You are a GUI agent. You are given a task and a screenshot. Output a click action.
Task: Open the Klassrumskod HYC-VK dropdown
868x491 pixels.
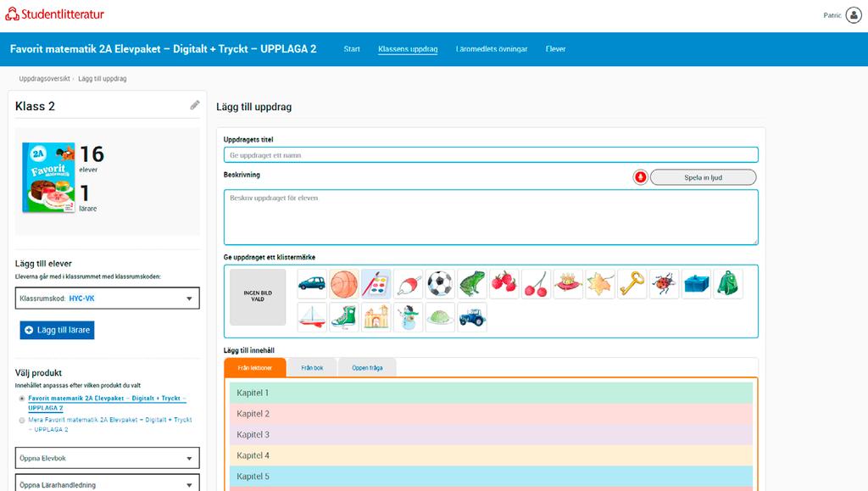tap(108, 299)
